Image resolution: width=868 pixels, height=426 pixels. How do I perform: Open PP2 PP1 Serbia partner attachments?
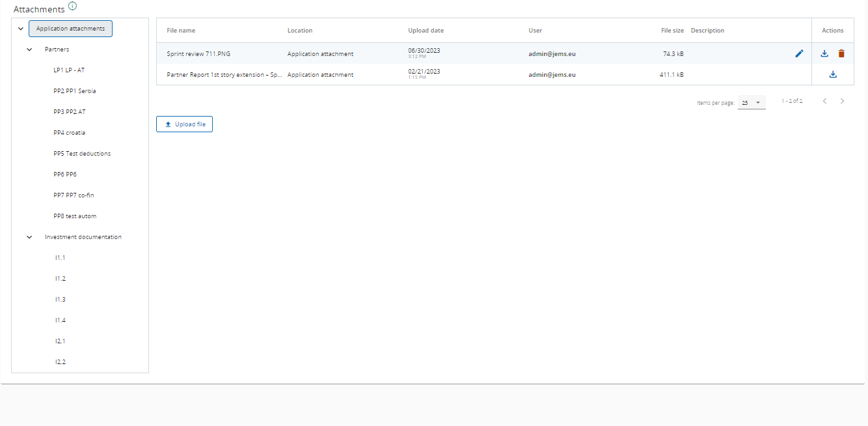(x=75, y=91)
